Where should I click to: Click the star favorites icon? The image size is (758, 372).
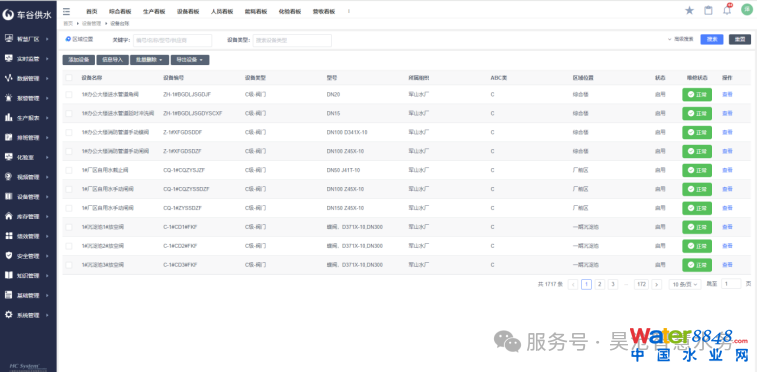[689, 10]
